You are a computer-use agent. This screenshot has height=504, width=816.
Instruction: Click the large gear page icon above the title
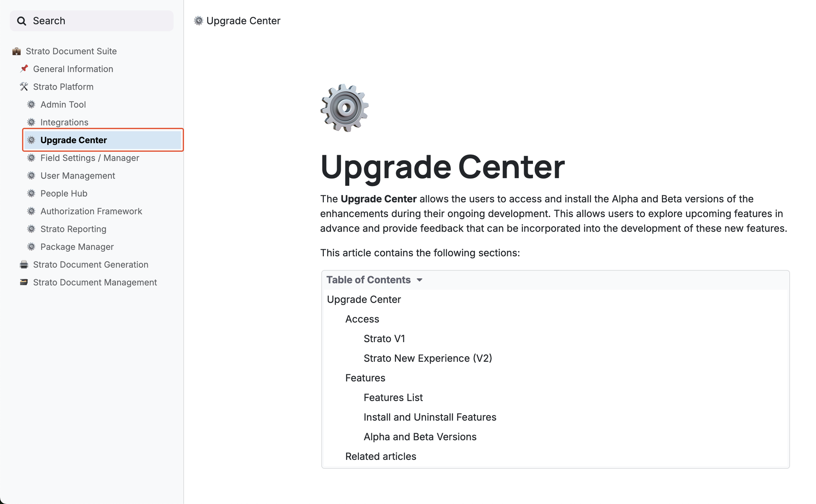344,108
